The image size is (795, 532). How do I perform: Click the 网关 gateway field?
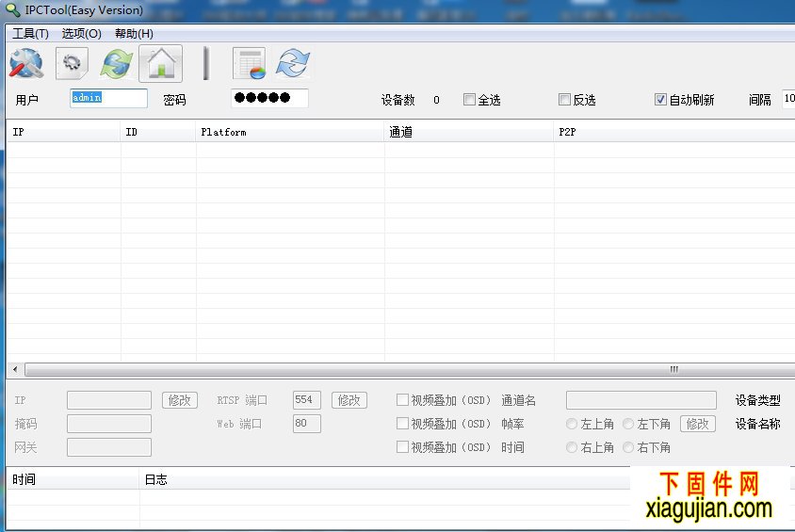point(109,447)
